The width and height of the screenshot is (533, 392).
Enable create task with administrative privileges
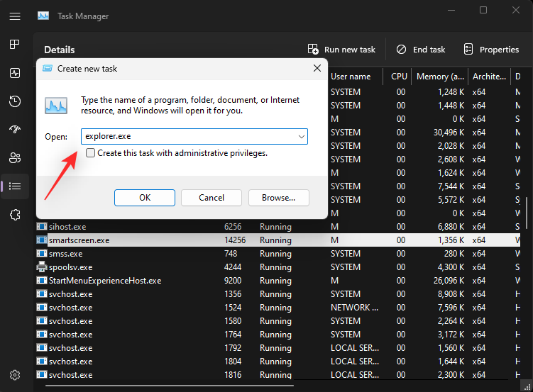coord(90,153)
